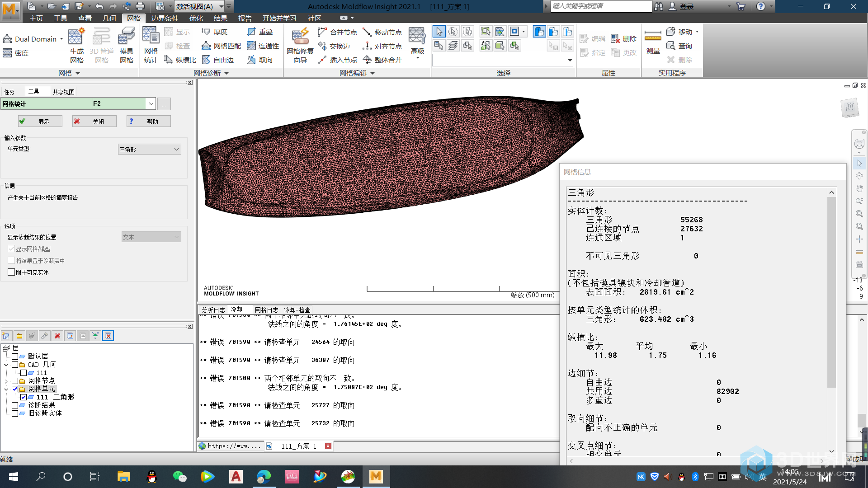Switch to the 网格日志 log tab
The width and height of the screenshot is (868, 488).
coord(267,310)
